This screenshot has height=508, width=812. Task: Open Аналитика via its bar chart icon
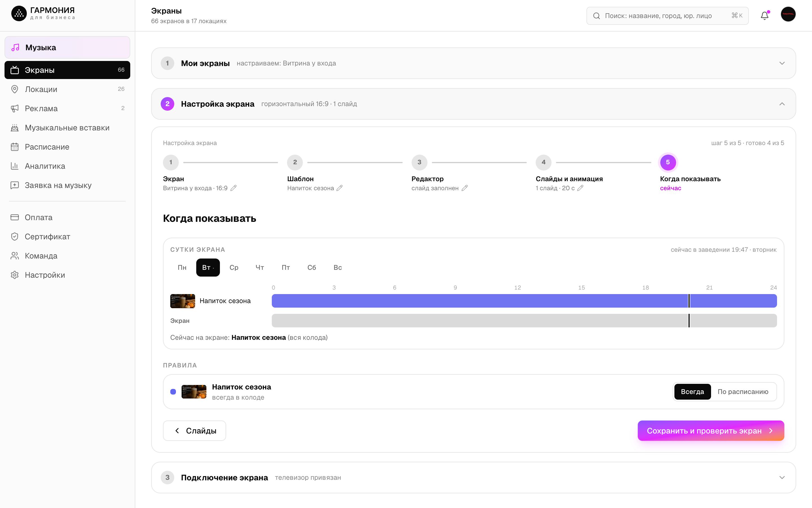[15, 166]
